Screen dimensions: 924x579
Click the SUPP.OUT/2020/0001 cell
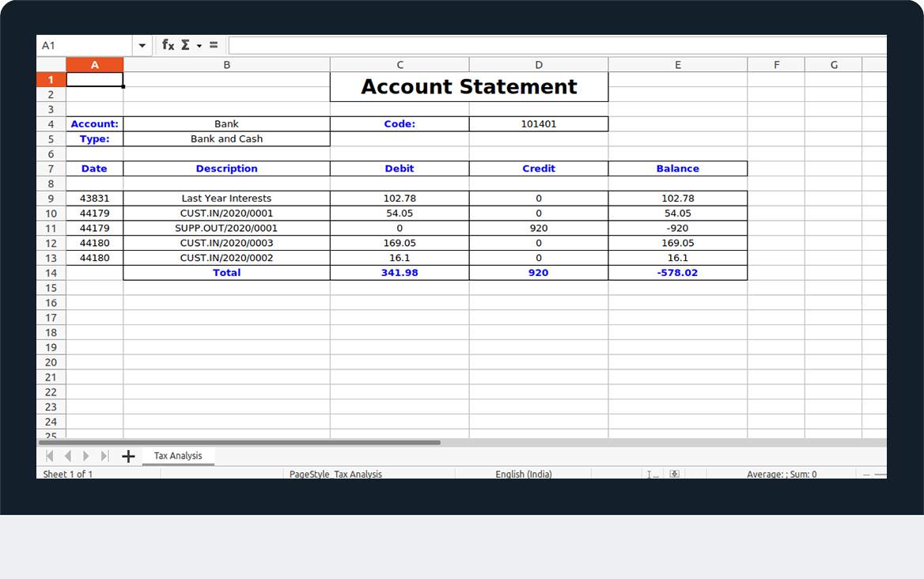pos(227,228)
